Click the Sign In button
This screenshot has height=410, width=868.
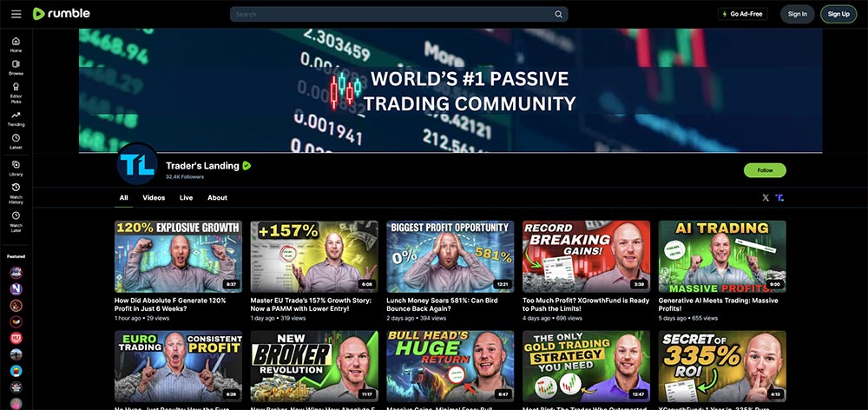pos(797,14)
